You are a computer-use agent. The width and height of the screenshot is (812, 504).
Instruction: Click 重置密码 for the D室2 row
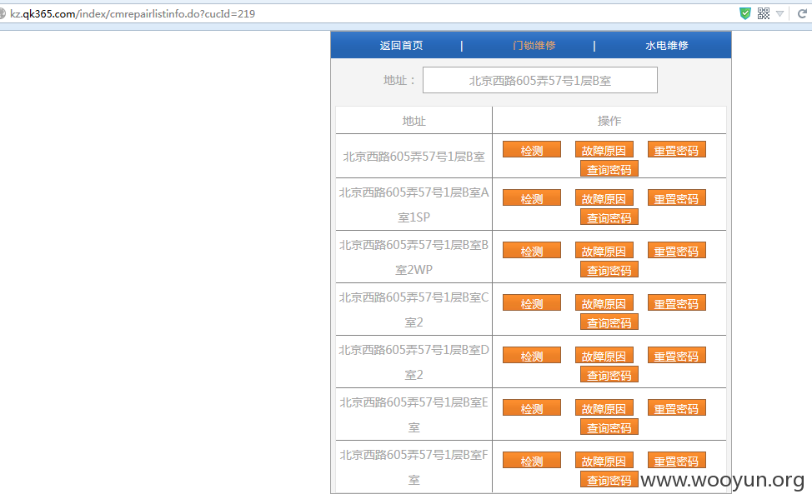tap(677, 356)
